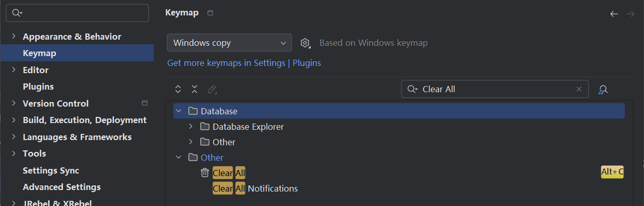The image size is (644, 206).
Task: Select Plugins in the settings sidebar
Action: point(38,87)
